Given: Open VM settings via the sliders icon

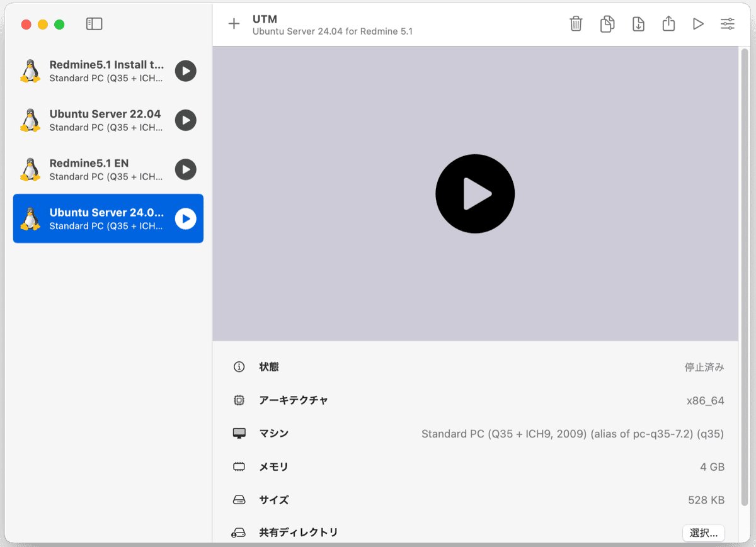Looking at the screenshot, I should coord(728,24).
